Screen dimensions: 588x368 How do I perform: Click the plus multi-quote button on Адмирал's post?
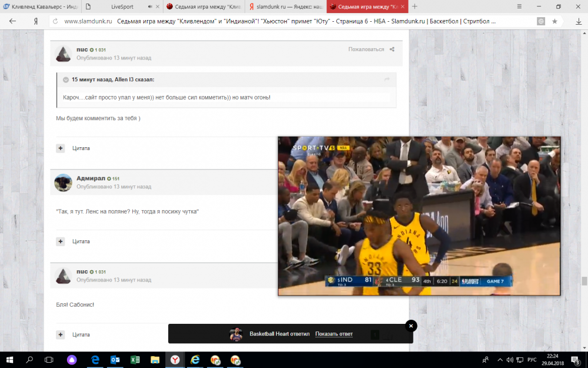coord(61,241)
